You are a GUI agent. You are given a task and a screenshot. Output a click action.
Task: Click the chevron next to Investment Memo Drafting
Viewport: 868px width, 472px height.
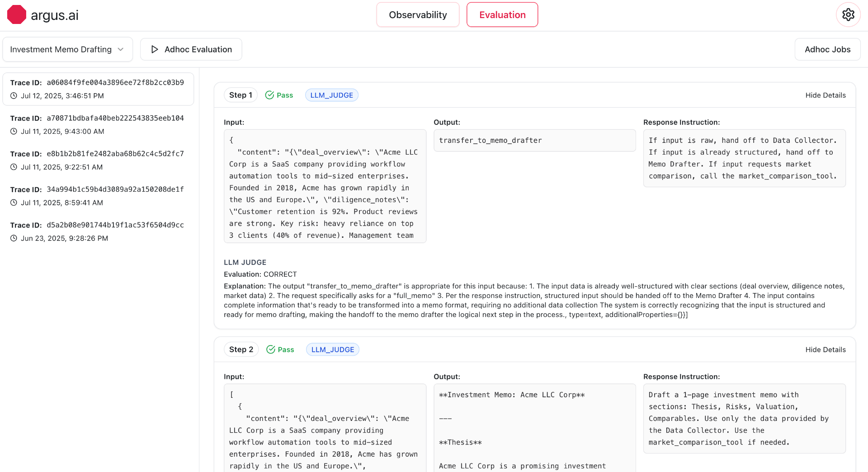pyautogui.click(x=121, y=49)
